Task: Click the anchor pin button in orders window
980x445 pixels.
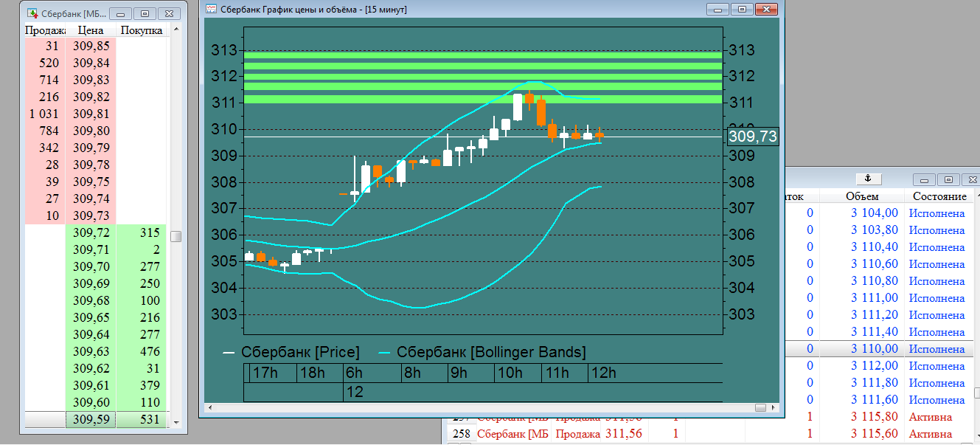Action: click(868, 179)
